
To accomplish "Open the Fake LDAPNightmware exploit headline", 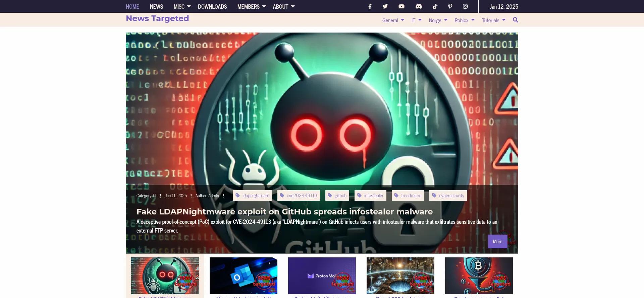I will click(x=284, y=212).
